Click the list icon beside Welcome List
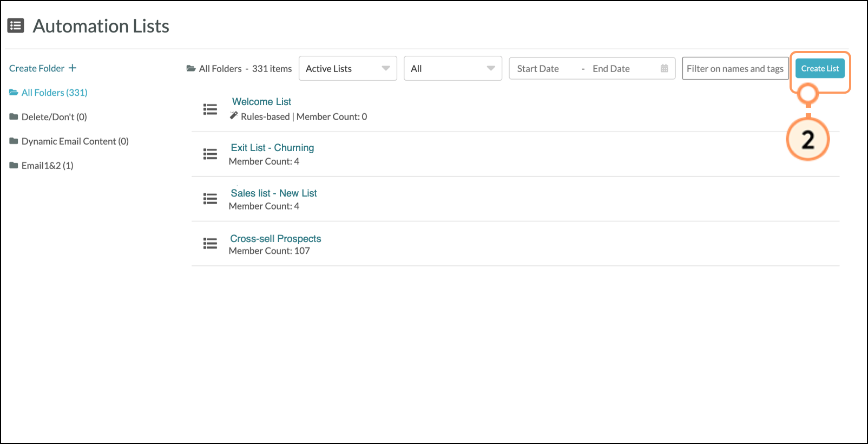Screen dimensions: 868x444 pyautogui.click(x=210, y=109)
